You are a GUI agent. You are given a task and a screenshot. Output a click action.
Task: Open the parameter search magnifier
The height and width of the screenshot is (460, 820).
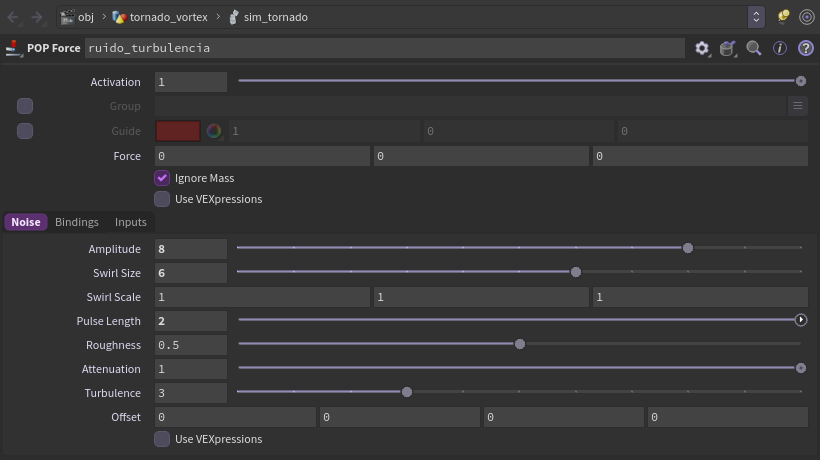[x=754, y=48]
